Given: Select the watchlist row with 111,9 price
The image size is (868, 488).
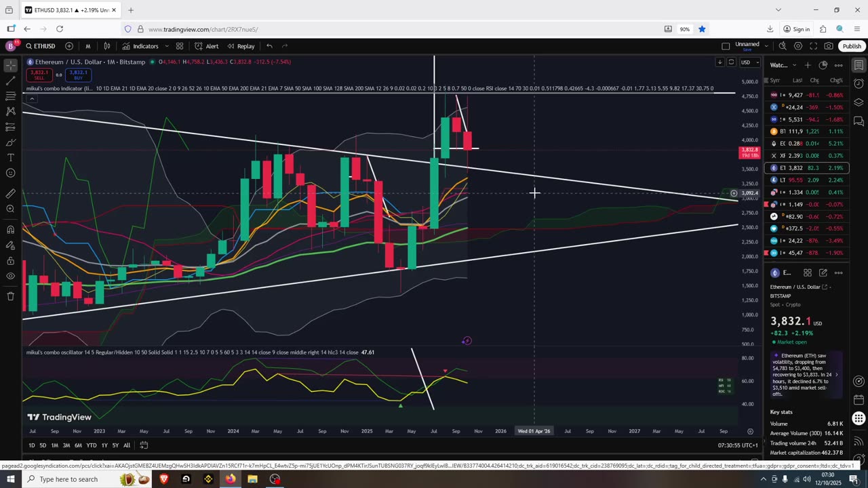Looking at the screenshot, I should point(807,131).
